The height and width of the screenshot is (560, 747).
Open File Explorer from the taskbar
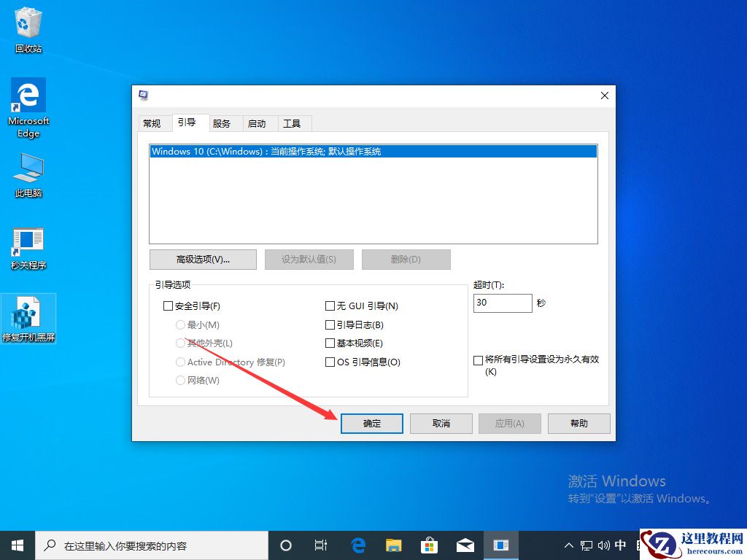point(393,545)
